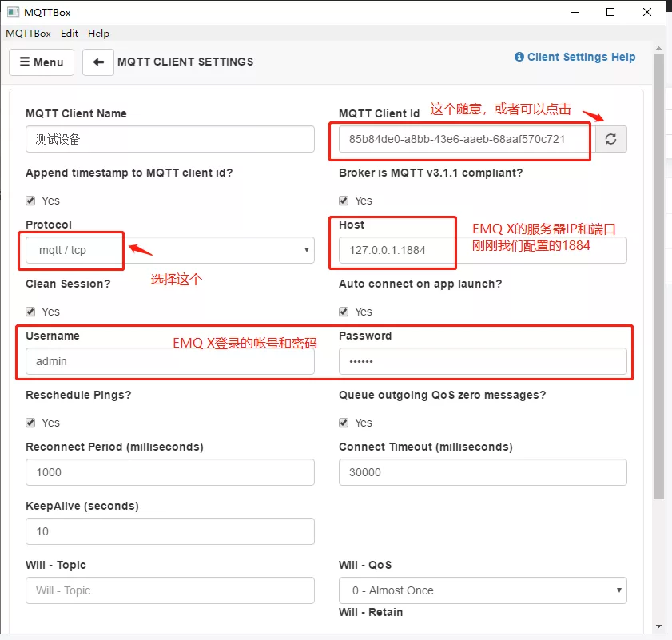The height and width of the screenshot is (640, 672).
Task: Open the Protocol mqtt / tcp dropdown
Action: 170,250
